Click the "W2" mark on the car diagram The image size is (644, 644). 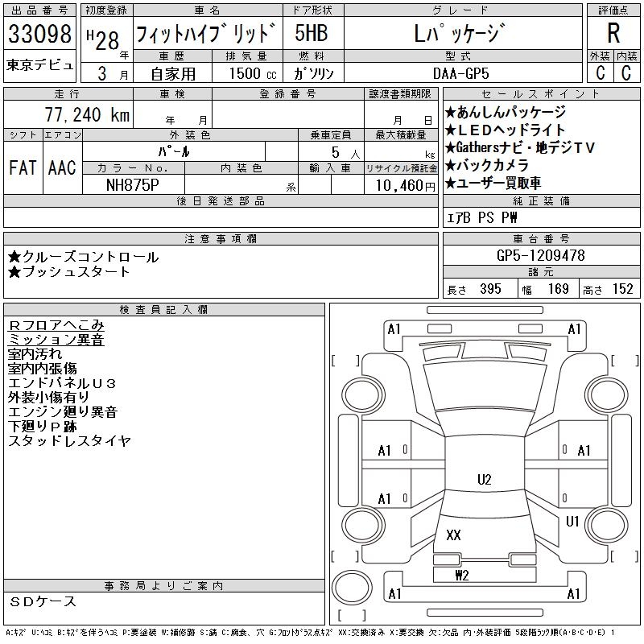[x=462, y=576]
